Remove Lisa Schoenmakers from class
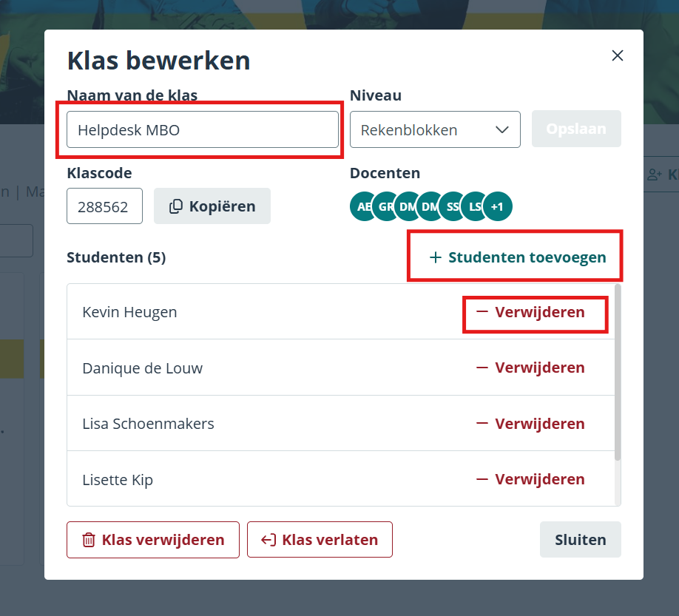The image size is (679, 616). coord(530,424)
